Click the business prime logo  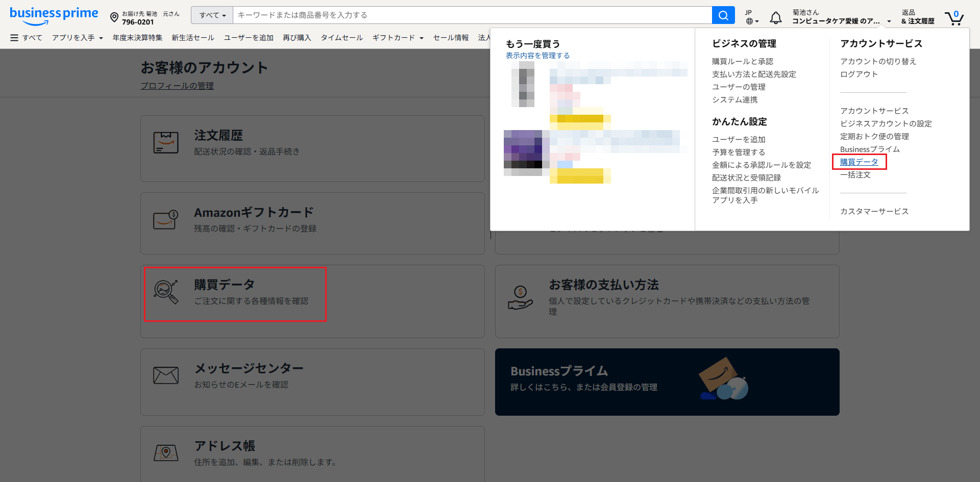54,15
